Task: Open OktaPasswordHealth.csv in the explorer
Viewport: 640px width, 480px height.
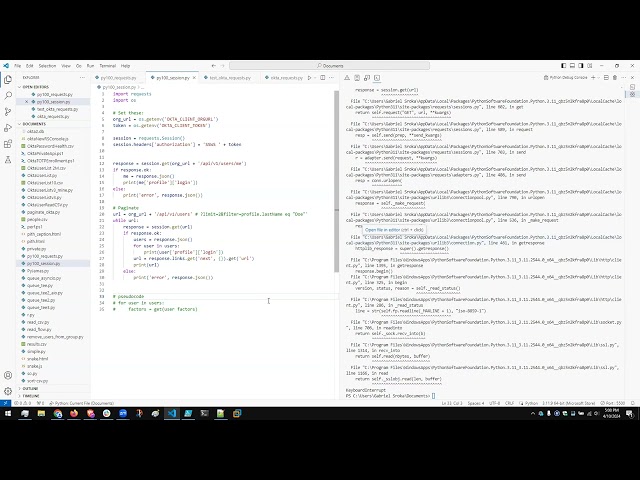Action: click(x=50, y=146)
